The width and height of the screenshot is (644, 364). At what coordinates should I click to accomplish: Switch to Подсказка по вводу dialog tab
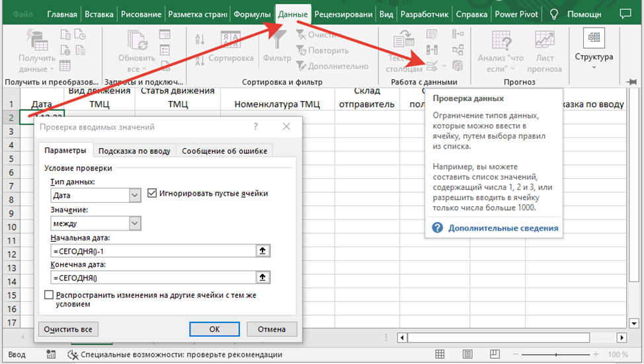[134, 151]
